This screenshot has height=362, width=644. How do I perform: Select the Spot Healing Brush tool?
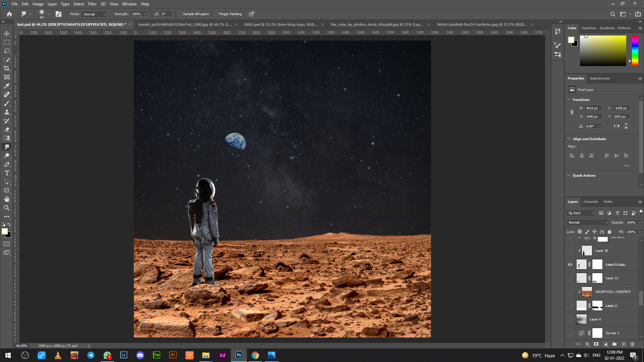click(x=7, y=95)
